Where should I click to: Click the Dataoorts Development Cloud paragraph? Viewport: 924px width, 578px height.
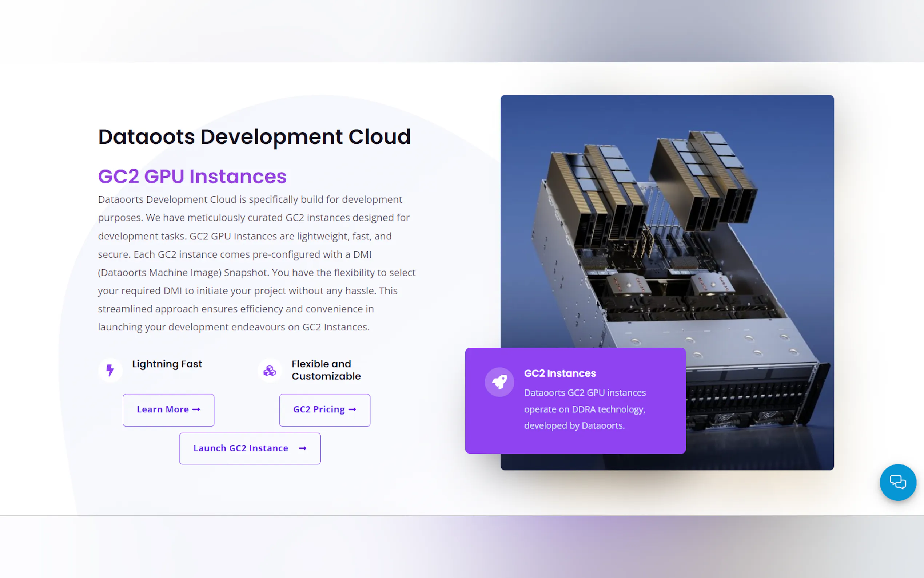(256, 263)
